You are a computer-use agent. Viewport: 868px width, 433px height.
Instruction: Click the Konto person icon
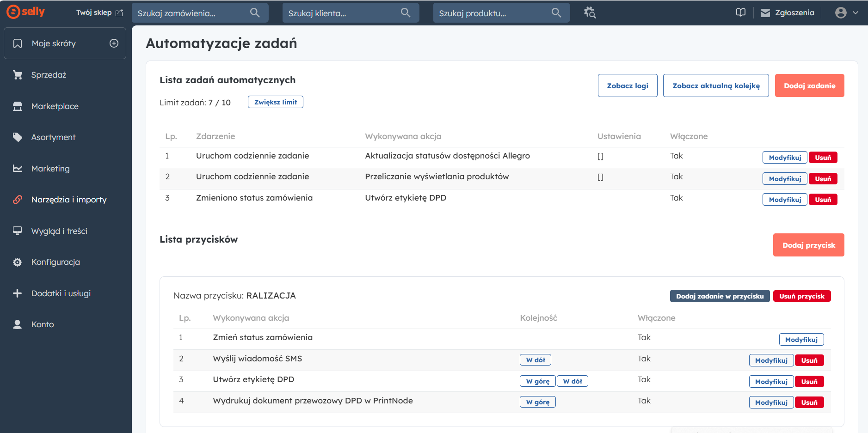[18, 324]
